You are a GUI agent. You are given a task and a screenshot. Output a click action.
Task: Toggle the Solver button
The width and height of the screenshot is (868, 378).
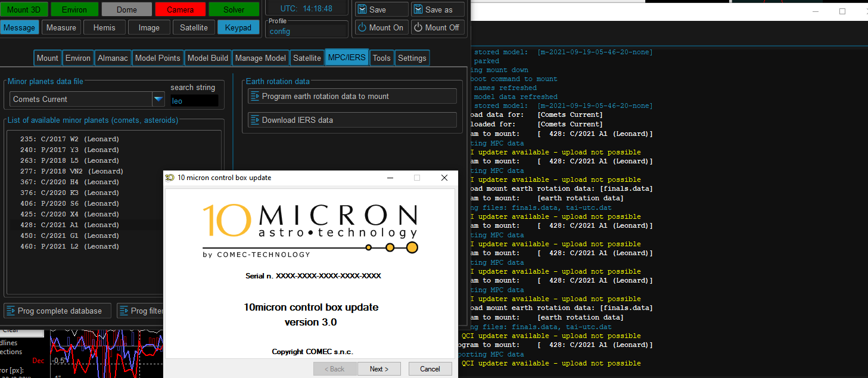[x=234, y=10]
